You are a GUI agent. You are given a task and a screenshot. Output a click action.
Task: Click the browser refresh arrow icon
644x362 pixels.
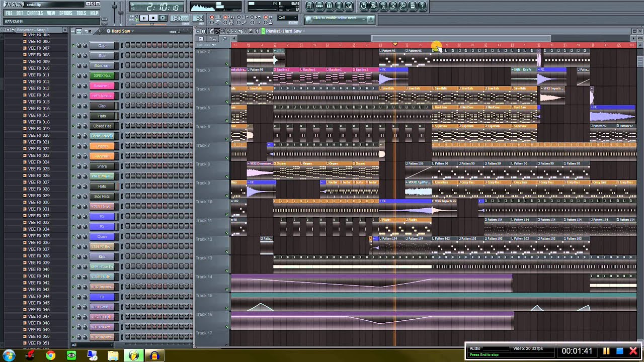point(13,30)
